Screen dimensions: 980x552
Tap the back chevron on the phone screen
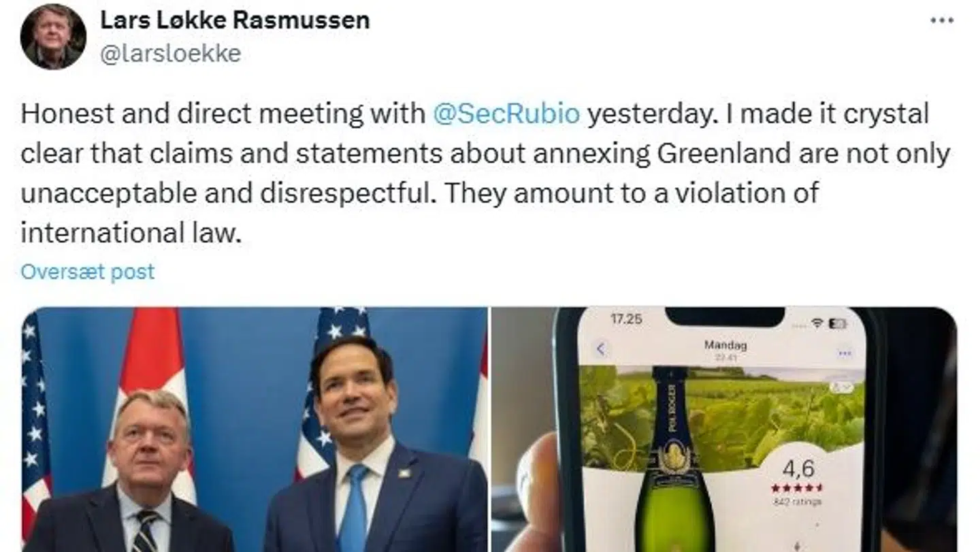[x=600, y=350]
